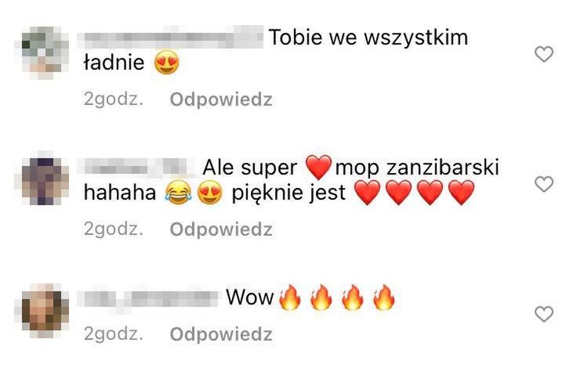Click the blurred username before "Tobie we wszystkim"
The image size is (588, 368).
[170, 38]
